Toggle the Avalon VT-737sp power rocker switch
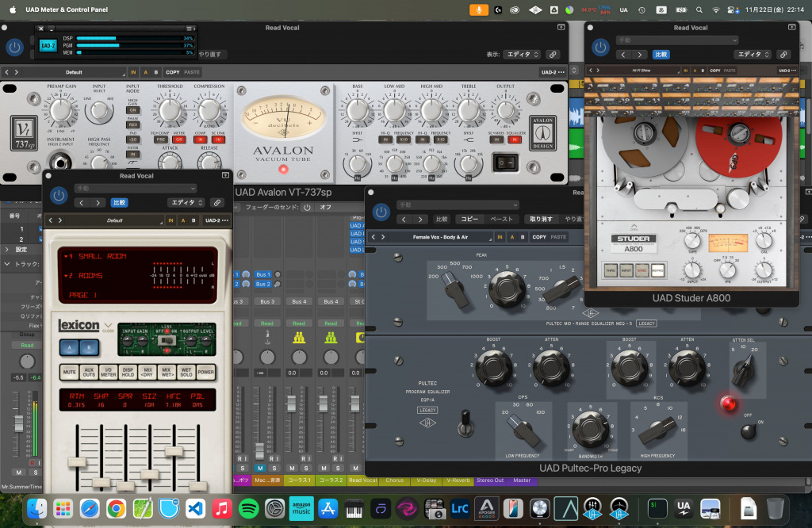Screen dimensions: 812x528 [x=504, y=163]
